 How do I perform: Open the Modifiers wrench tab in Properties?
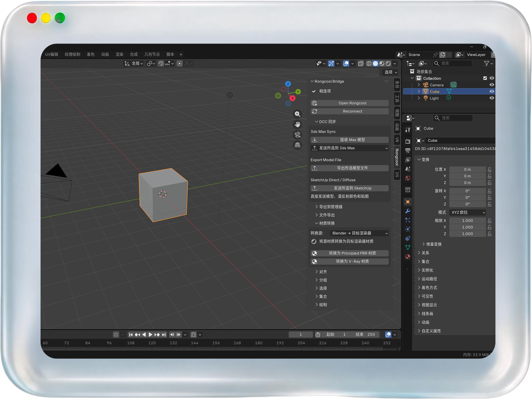click(x=408, y=211)
